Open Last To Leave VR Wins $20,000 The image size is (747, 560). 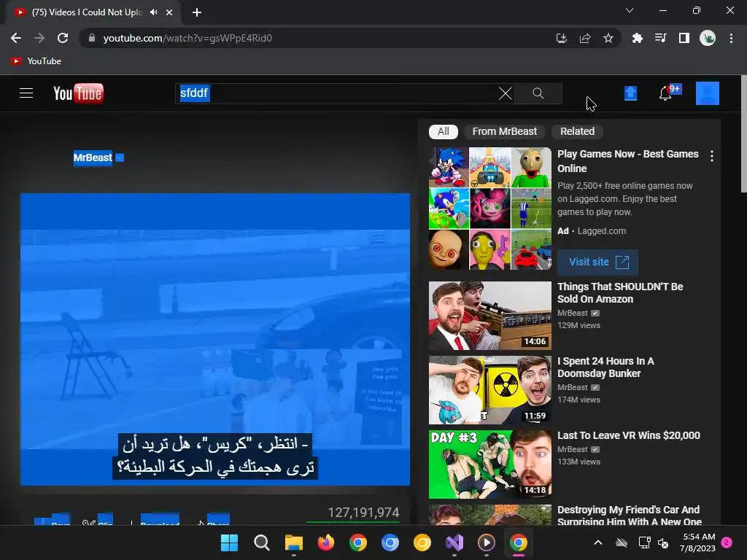(629, 435)
